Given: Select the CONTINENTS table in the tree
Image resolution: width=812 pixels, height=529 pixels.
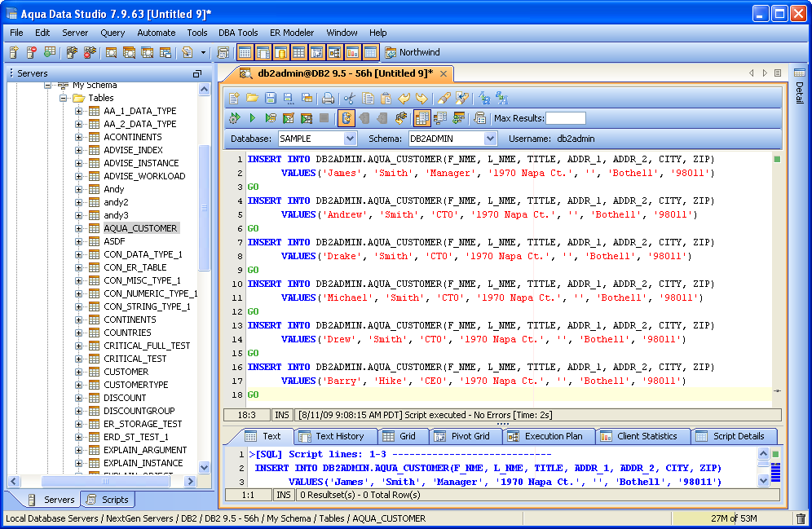Looking at the screenshot, I should pyautogui.click(x=130, y=320).
